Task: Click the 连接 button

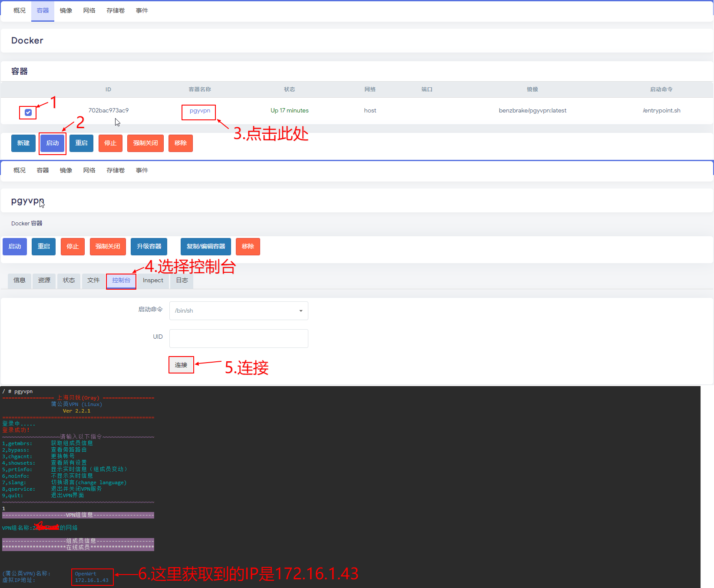Action: (x=181, y=365)
